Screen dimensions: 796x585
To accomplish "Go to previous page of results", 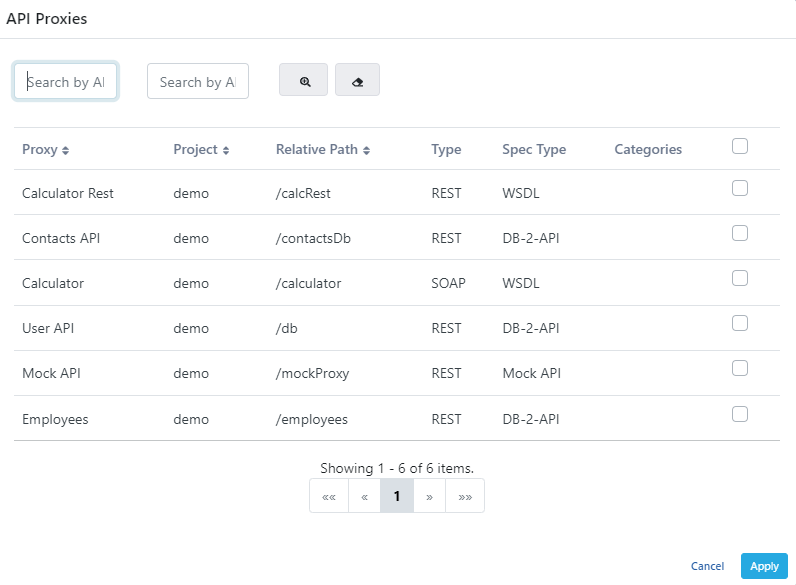I will point(364,496).
